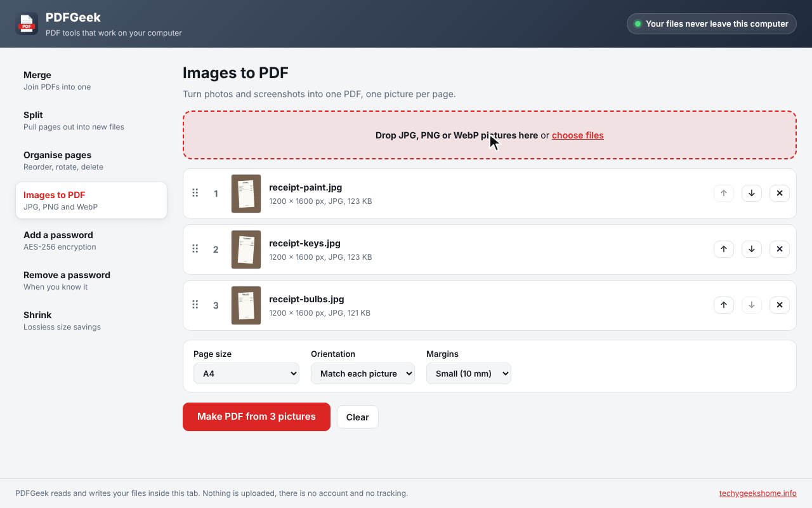
Task: Click Make PDF from 3 pictures
Action: click(x=256, y=417)
